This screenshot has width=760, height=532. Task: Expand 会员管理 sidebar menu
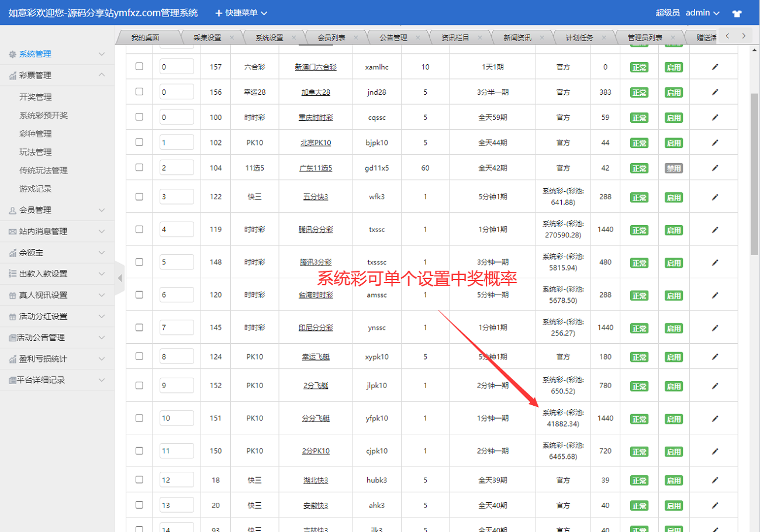pos(57,210)
